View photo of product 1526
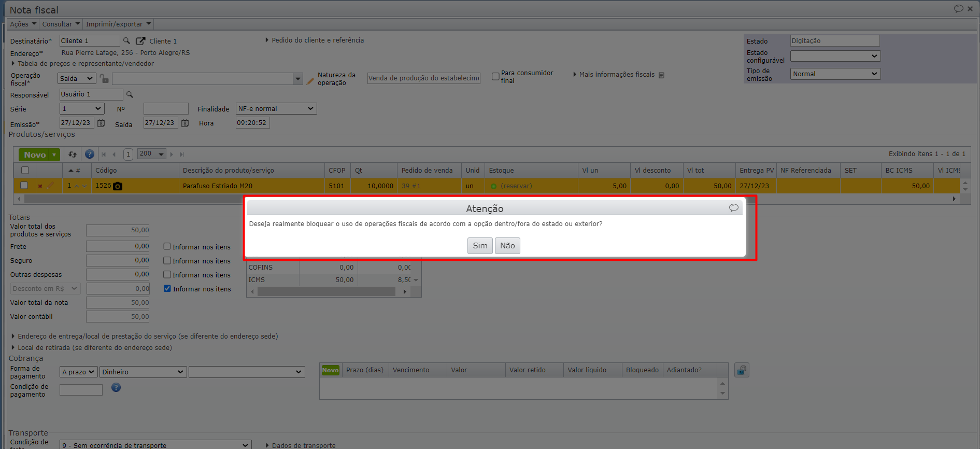The height and width of the screenshot is (449, 980). click(118, 186)
